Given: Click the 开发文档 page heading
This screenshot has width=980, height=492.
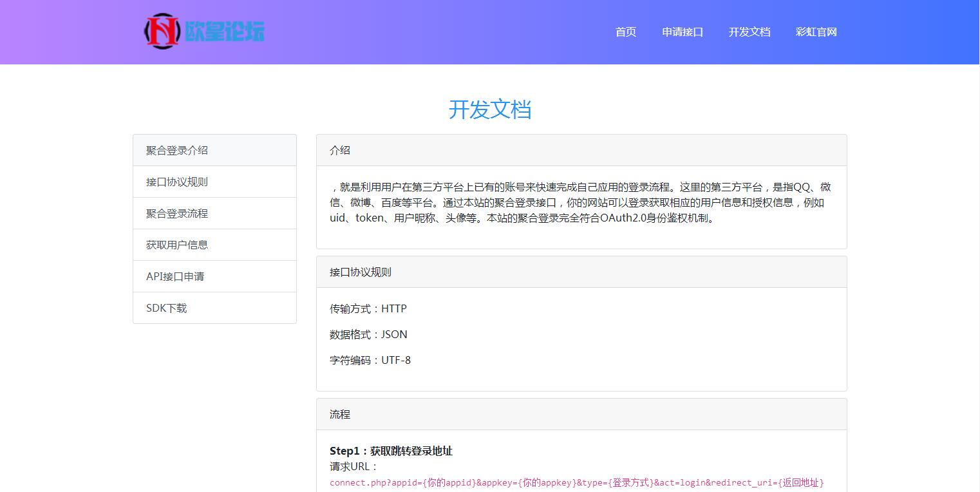Looking at the screenshot, I should click(489, 109).
